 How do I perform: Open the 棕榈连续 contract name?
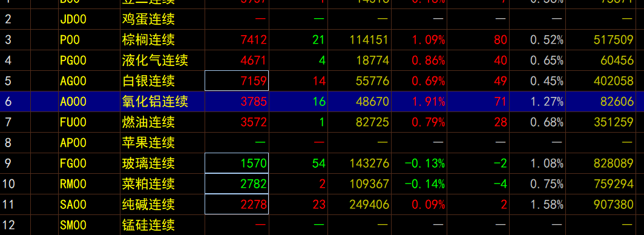point(148,40)
